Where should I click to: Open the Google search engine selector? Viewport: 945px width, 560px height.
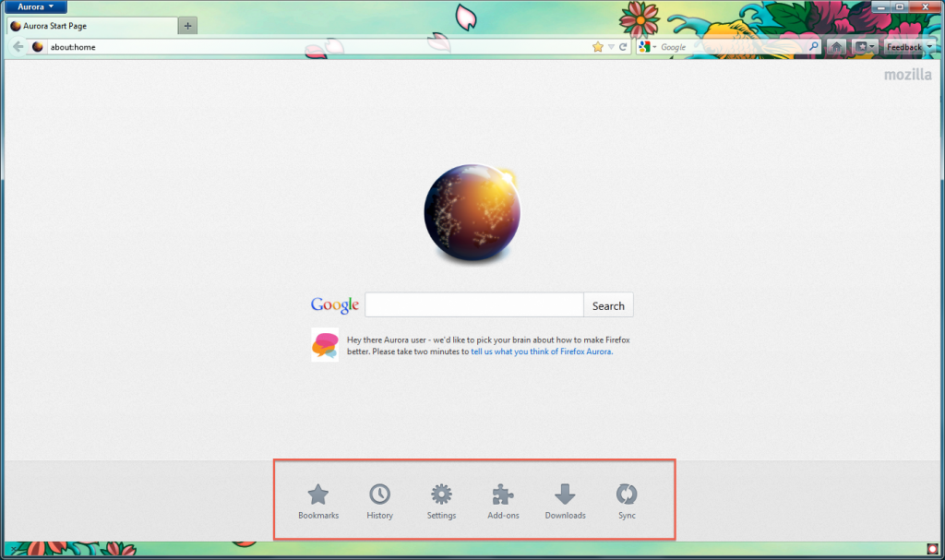[648, 47]
